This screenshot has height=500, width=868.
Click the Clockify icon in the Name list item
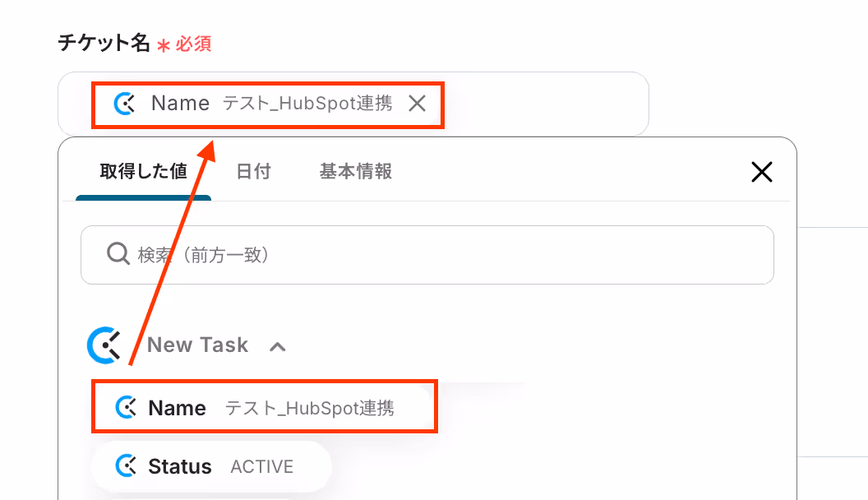click(x=127, y=408)
